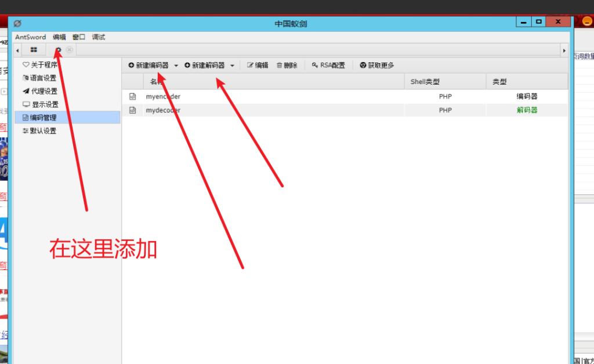This screenshot has height=364, width=594.
Task: Expand the 新建编码器 dropdown arrow
Action: (x=176, y=66)
